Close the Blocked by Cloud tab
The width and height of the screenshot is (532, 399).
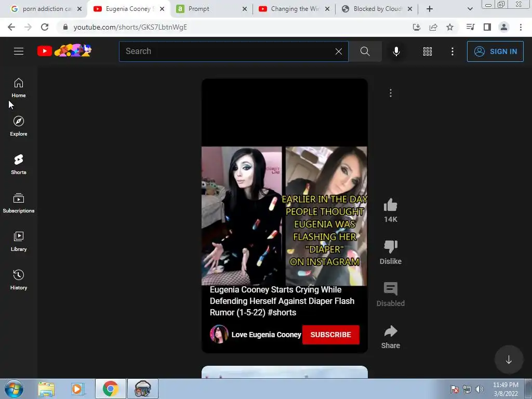410,9
